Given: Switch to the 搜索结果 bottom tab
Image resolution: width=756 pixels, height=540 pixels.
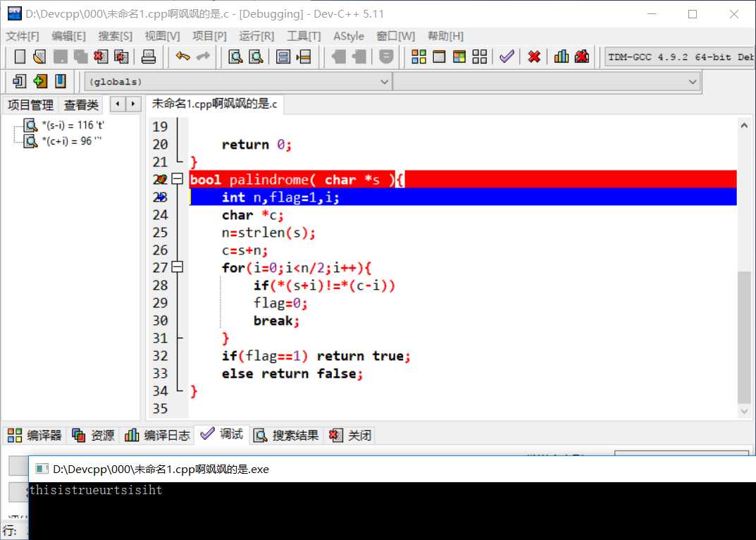Looking at the screenshot, I should click(x=286, y=435).
